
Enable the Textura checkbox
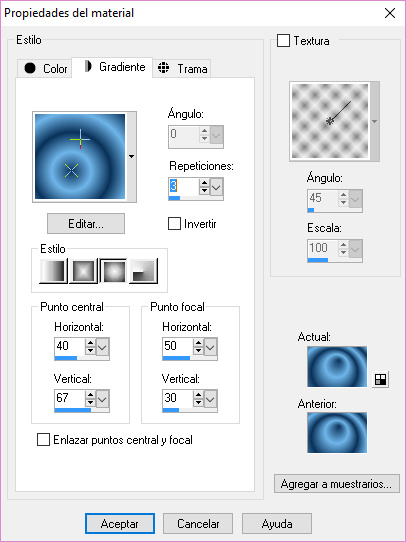pos(283,41)
